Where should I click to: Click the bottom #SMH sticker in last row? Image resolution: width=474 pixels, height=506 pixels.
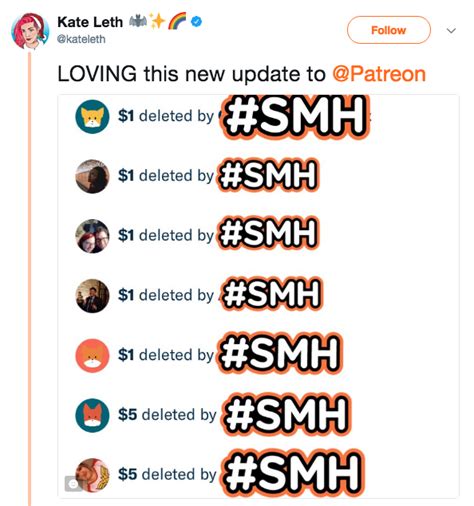(293, 473)
